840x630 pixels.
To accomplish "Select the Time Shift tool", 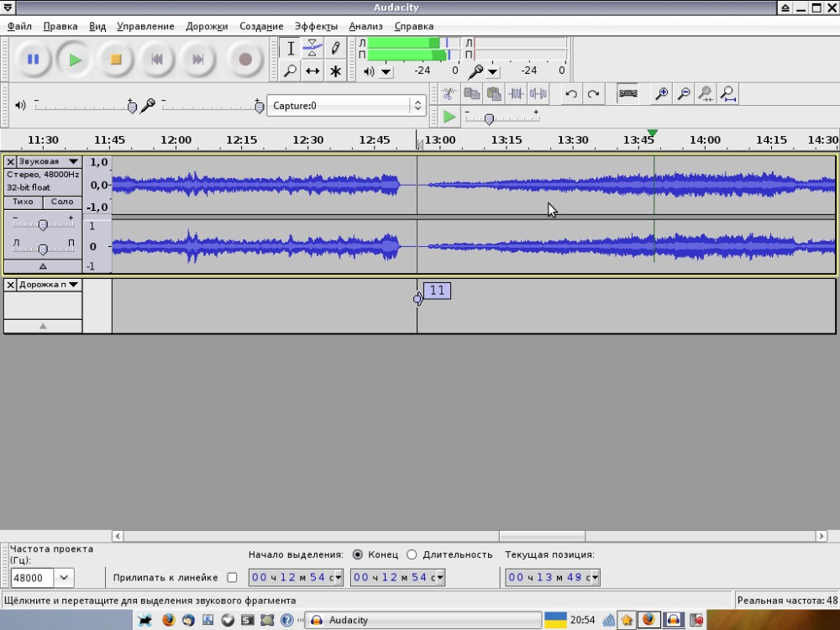I will point(312,71).
